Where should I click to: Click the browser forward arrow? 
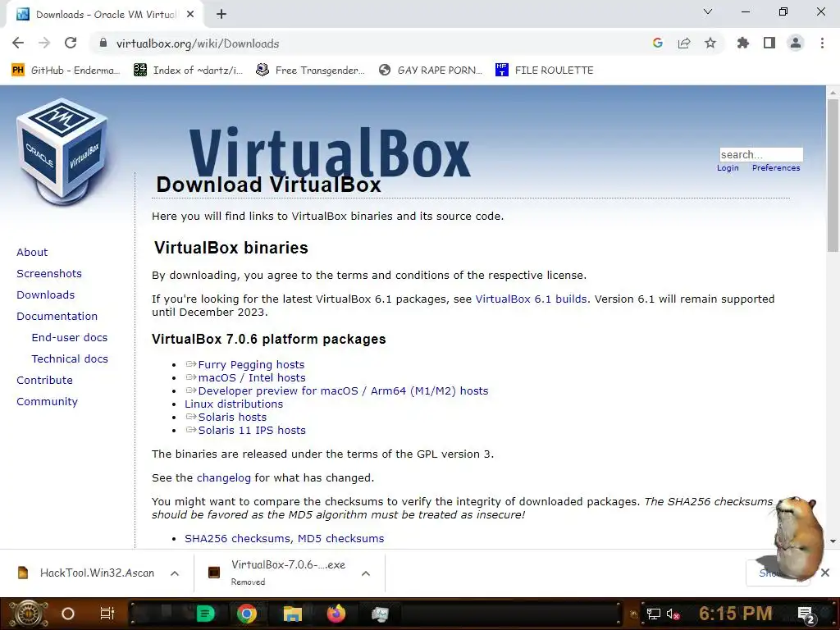point(44,43)
